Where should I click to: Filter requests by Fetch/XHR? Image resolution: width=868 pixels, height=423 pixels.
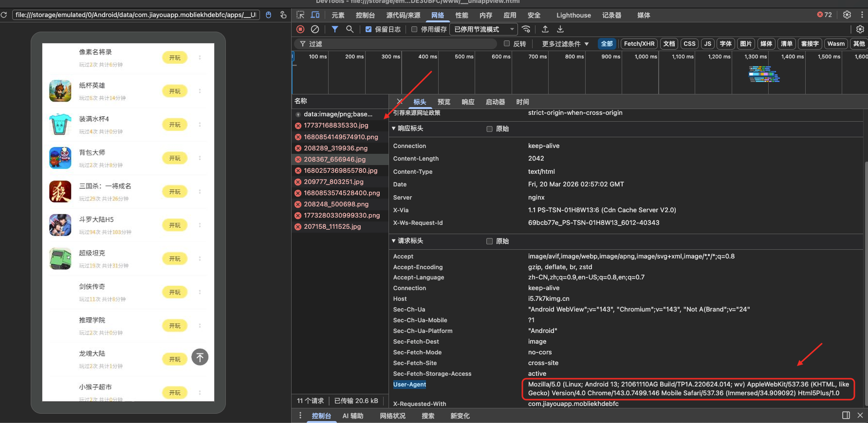(x=639, y=44)
